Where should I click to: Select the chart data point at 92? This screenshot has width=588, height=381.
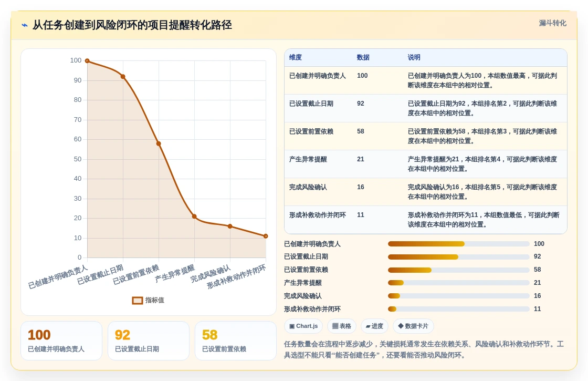pyautogui.click(x=123, y=77)
